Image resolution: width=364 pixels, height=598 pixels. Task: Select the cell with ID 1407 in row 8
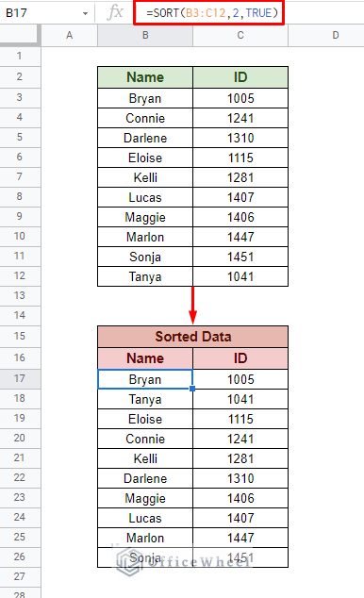pyautogui.click(x=240, y=197)
